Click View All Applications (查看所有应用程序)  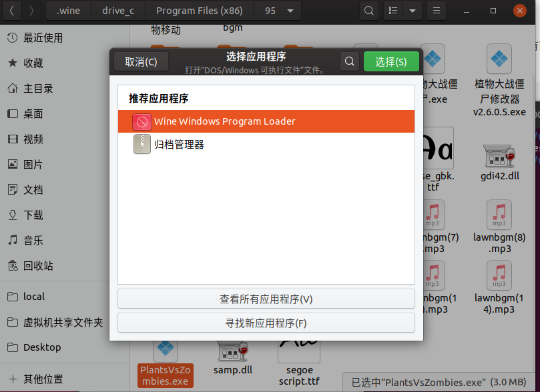coord(266,299)
